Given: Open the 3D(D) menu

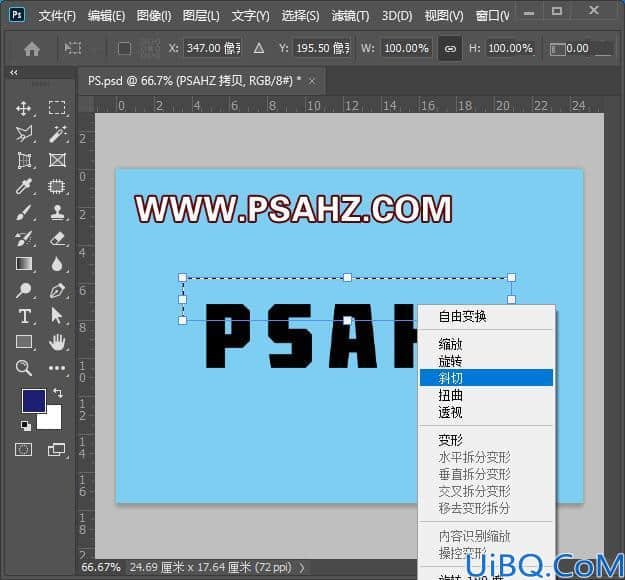Looking at the screenshot, I should pos(397,16).
